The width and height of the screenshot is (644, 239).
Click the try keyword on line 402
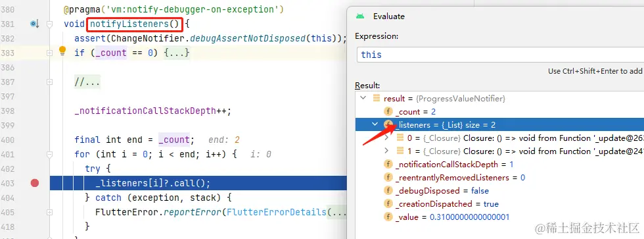tap(93, 169)
